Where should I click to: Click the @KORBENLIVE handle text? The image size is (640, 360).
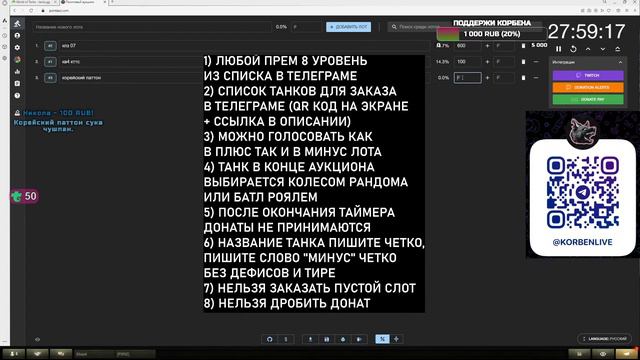[582, 242]
